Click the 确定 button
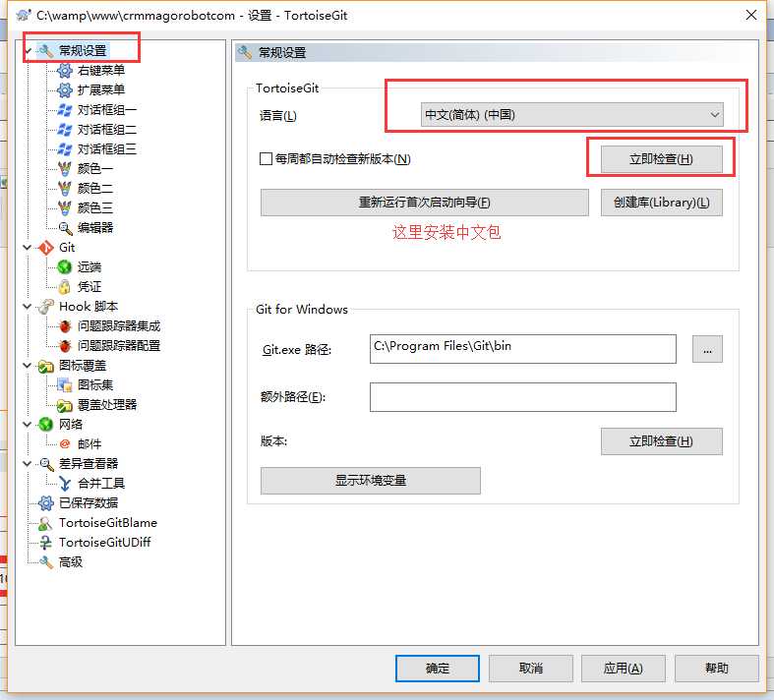The width and height of the screenshot is (774, 700). (438, 669)
